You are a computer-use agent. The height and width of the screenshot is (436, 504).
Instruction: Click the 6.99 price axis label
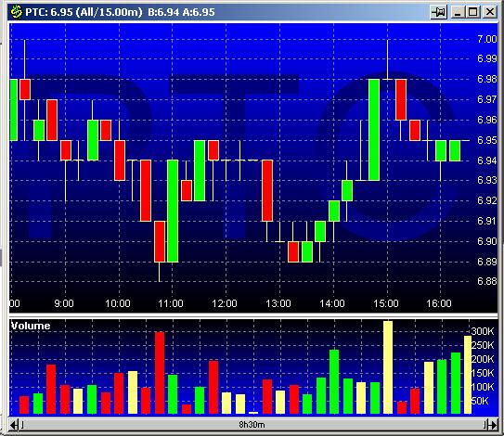click(487, 58)
